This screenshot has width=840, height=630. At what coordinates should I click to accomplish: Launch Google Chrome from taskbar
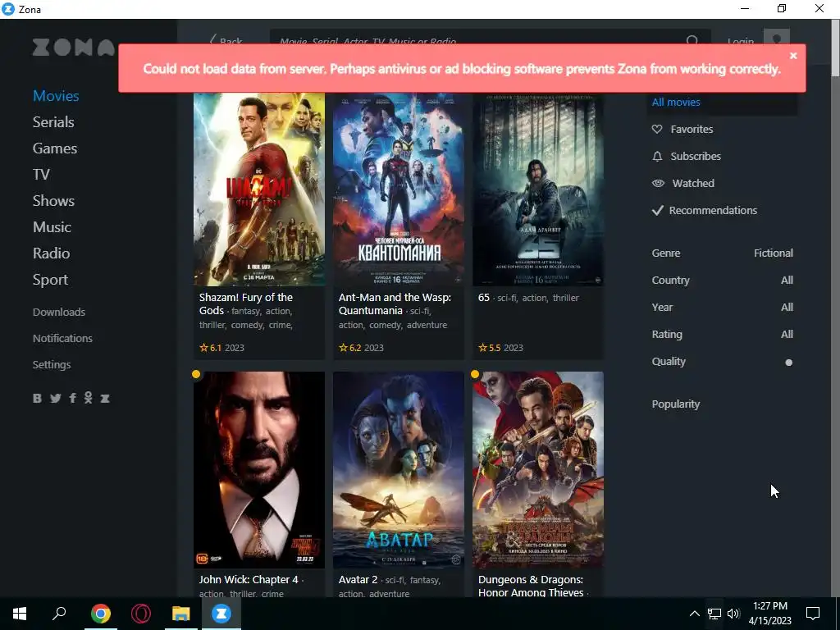pos(101,614)
